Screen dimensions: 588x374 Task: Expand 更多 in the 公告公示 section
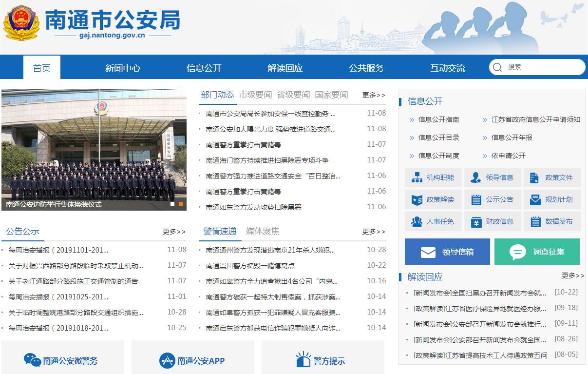174,232
